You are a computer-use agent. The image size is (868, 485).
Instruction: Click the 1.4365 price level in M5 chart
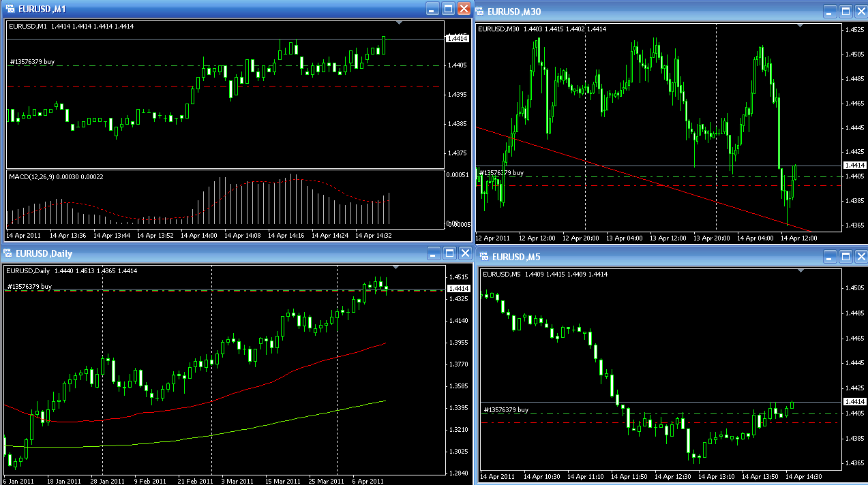point(855,463)
